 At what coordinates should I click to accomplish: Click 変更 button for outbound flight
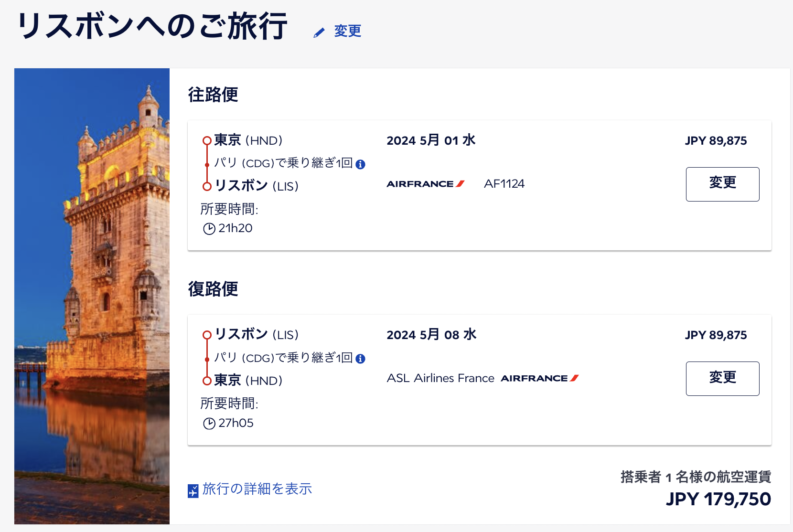[x=722, y=184]
